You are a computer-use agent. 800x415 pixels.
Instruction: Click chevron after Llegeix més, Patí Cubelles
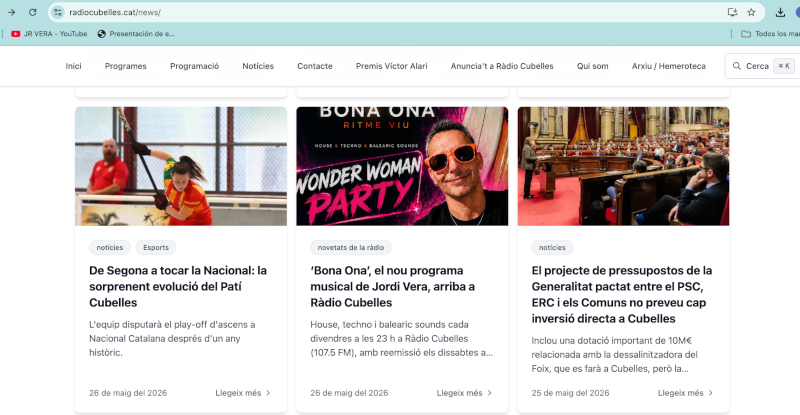pos(268,393)
